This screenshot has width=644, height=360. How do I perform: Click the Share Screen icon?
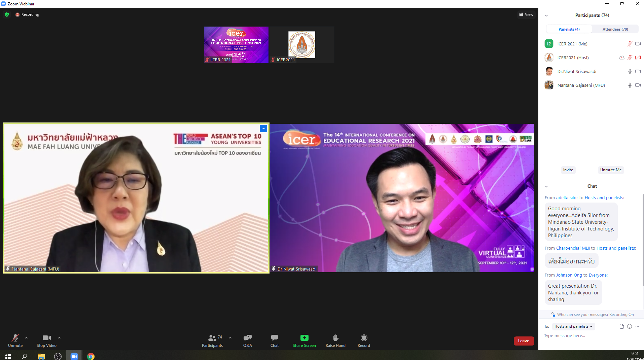[x=304, y=338]
